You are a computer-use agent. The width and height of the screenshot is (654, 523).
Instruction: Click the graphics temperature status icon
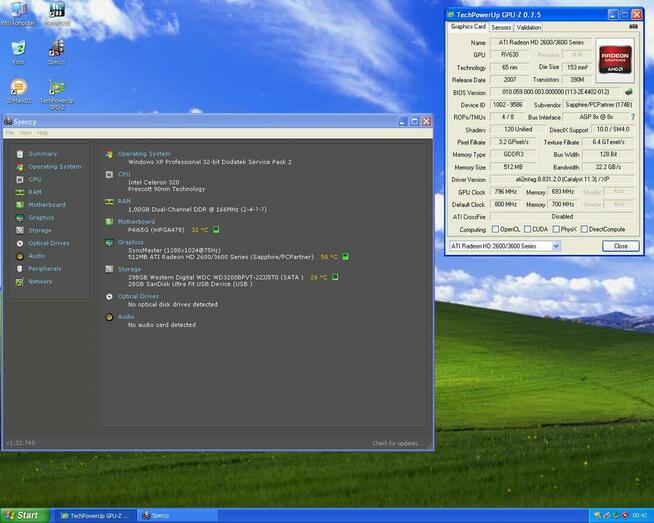pos(345,257)
